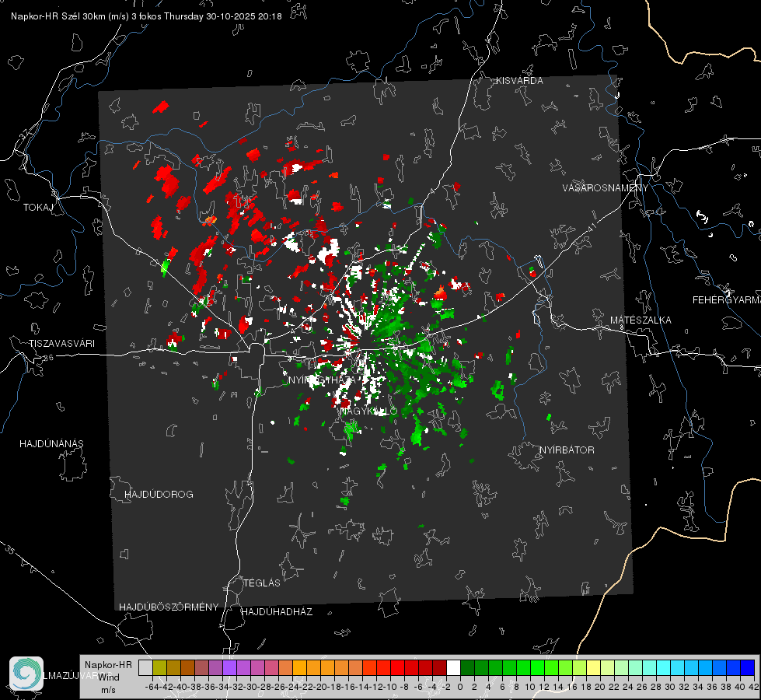Click road number 36 near Tiszavasvári
761x700 pixels.
(48, 358)
